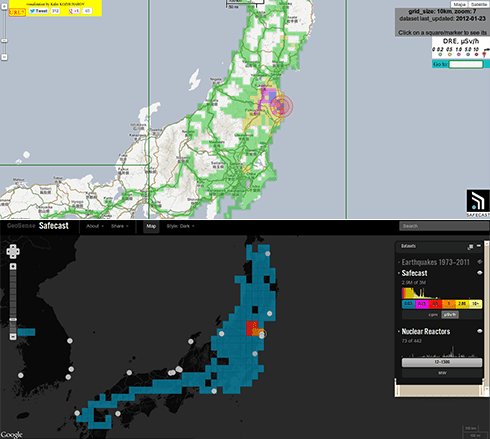The height and width of the screenshot is (439, 490).
Task: Zoom in on the dark map
Action: click(x=13, y=266)
